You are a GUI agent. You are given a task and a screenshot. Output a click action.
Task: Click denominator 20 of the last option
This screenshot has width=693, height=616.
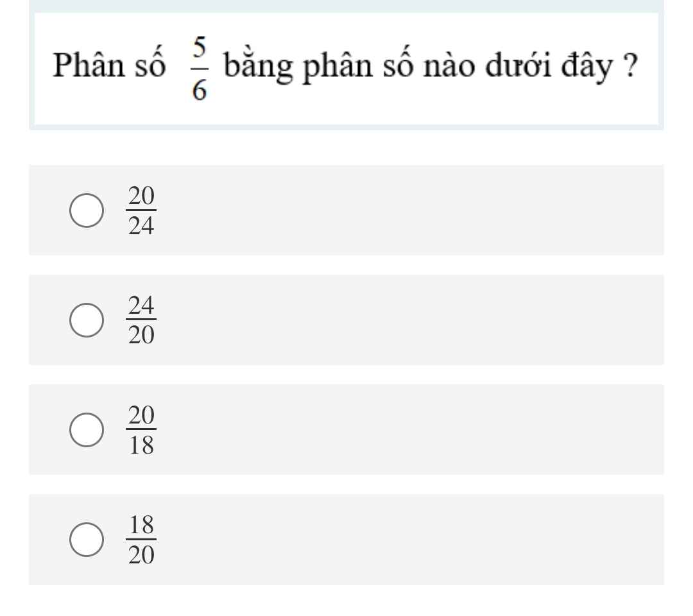point(141,554)
